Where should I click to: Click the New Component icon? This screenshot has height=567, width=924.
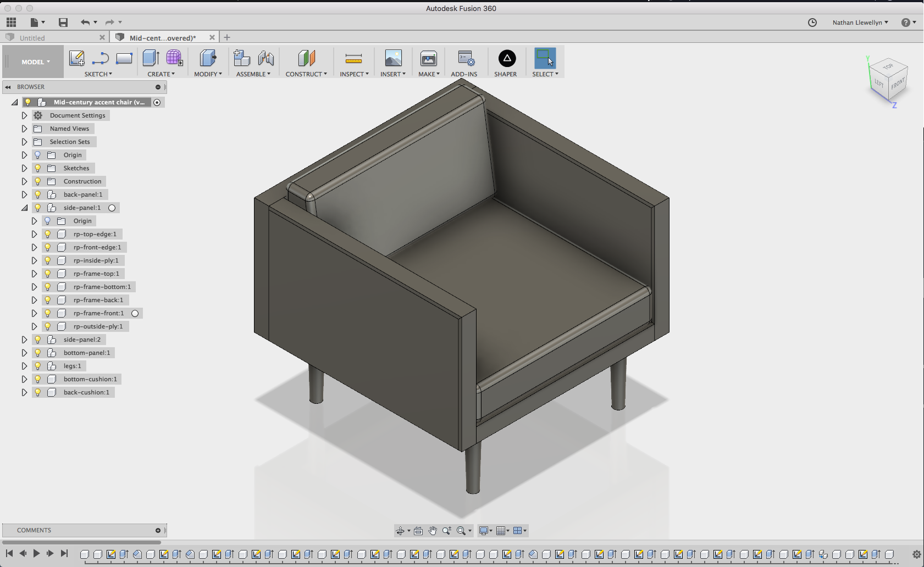(x=242, y=58)
